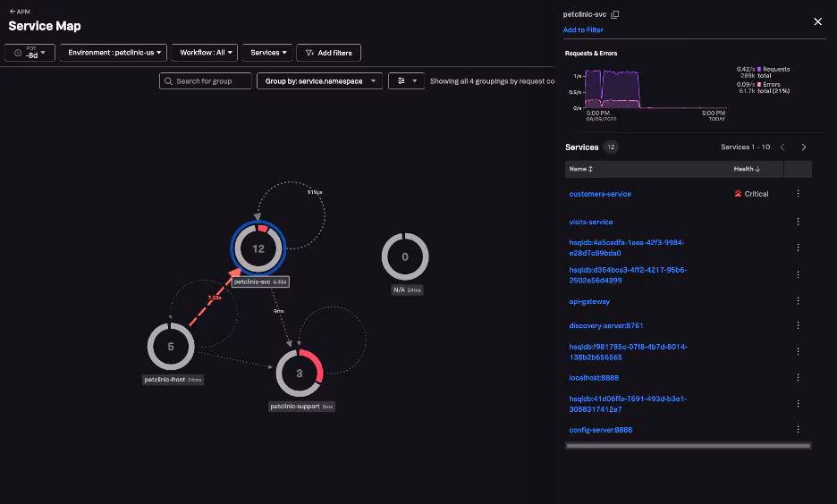Click Add to Filter link
The image size is (837, 504).
(x=583, y=30)
